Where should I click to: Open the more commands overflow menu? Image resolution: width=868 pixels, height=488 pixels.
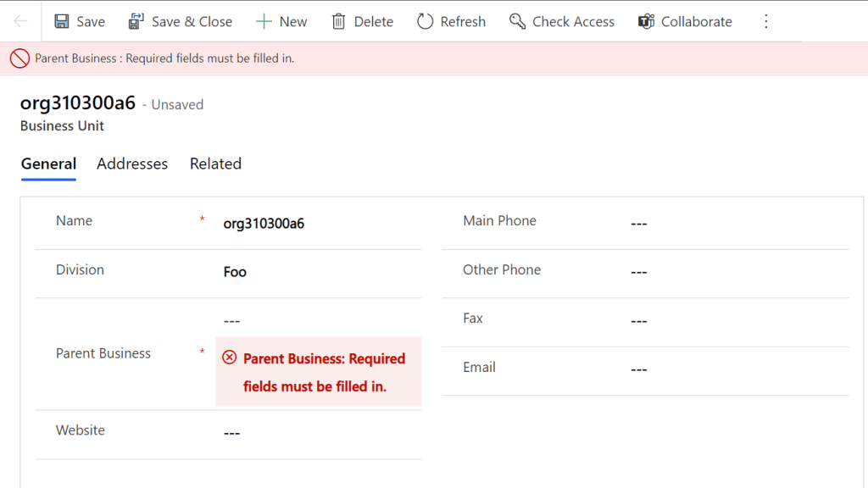pyautogui.click(x=766, y=21)
